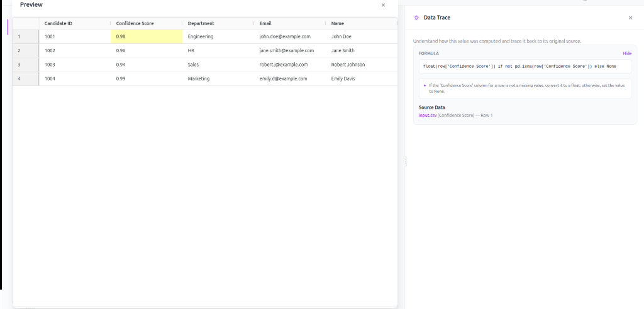
Task: Click the Robert Johnson name cell
Action: click(362, 65)
